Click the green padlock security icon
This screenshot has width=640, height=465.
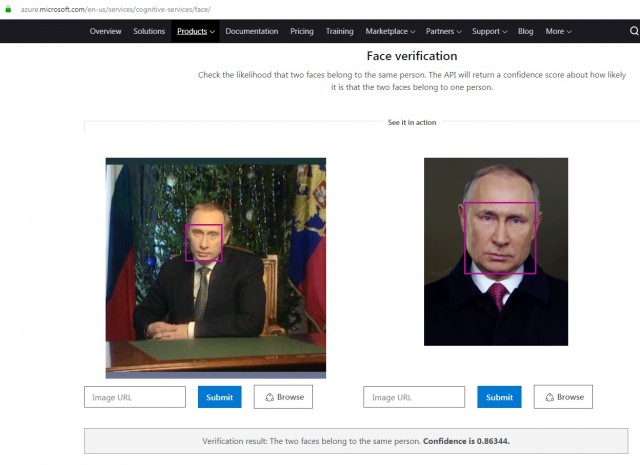[x=8, y=9]
